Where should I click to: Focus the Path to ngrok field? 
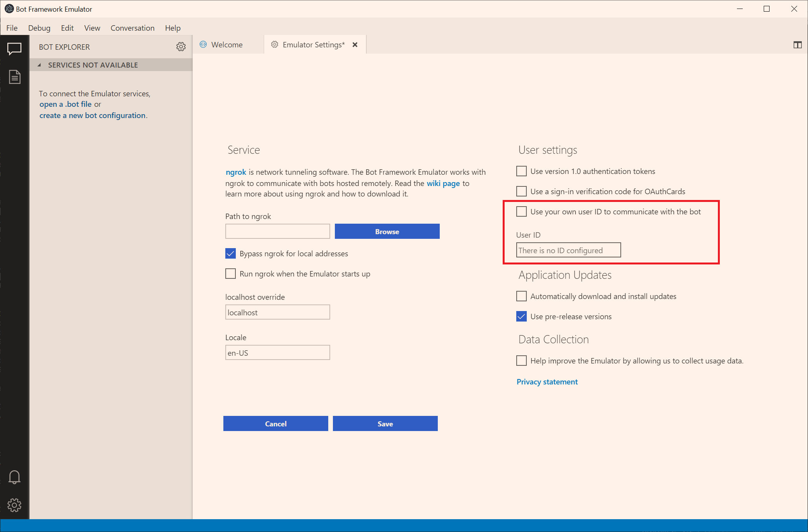coord(278,231)
